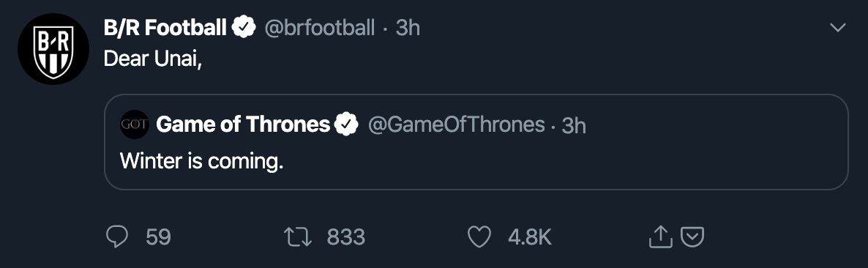Open the share tweet icon
The width and height of the screenshot is (868, 268).
660,237
